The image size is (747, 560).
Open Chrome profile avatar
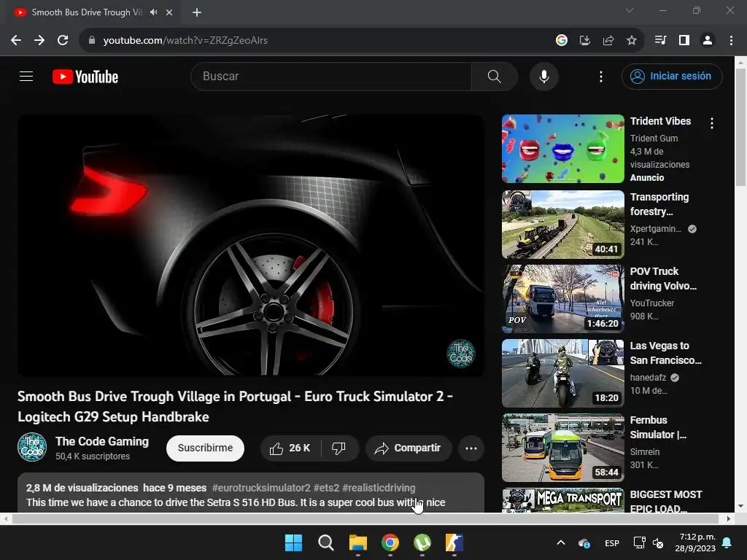[708, 41]
